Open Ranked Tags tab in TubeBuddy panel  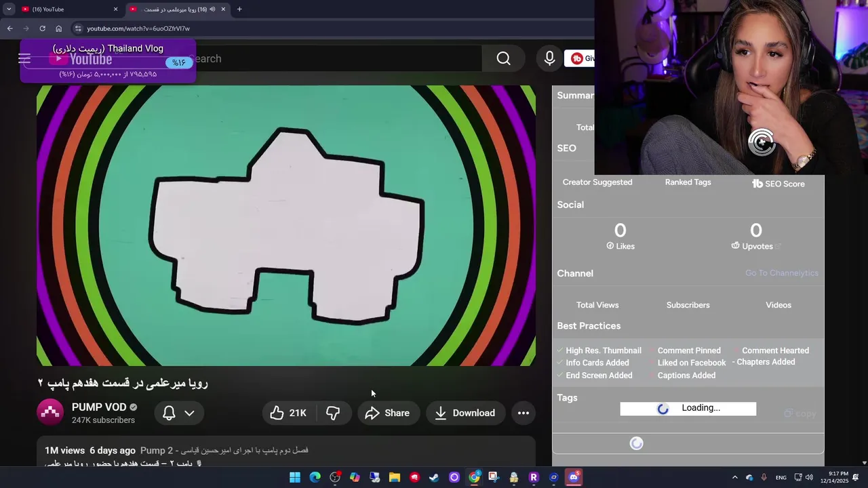[x=688, y=182]
